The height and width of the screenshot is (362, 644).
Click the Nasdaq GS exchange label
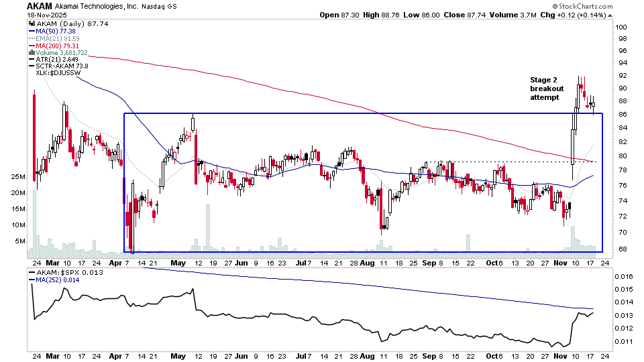[x=160, y=7]
